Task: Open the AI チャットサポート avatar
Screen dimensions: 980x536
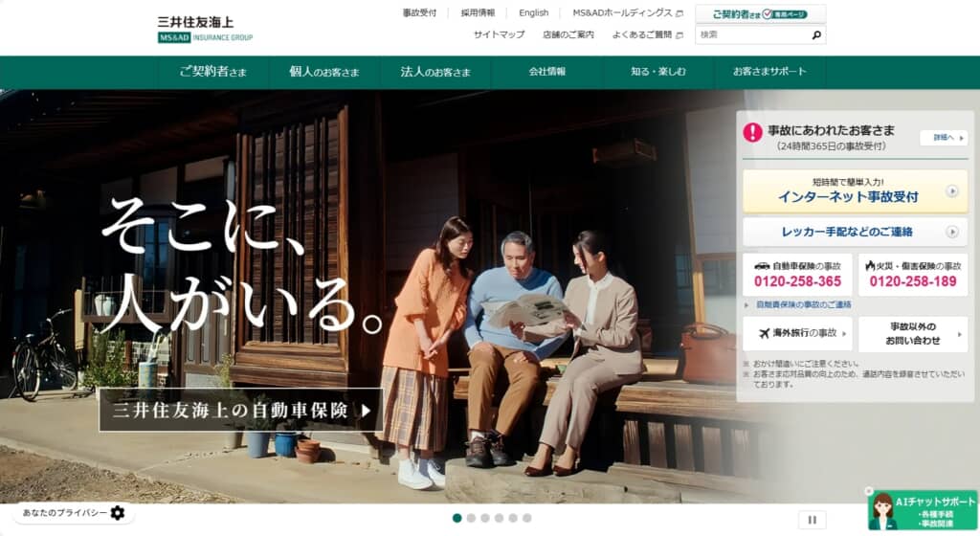Action: tap(883, 512)
